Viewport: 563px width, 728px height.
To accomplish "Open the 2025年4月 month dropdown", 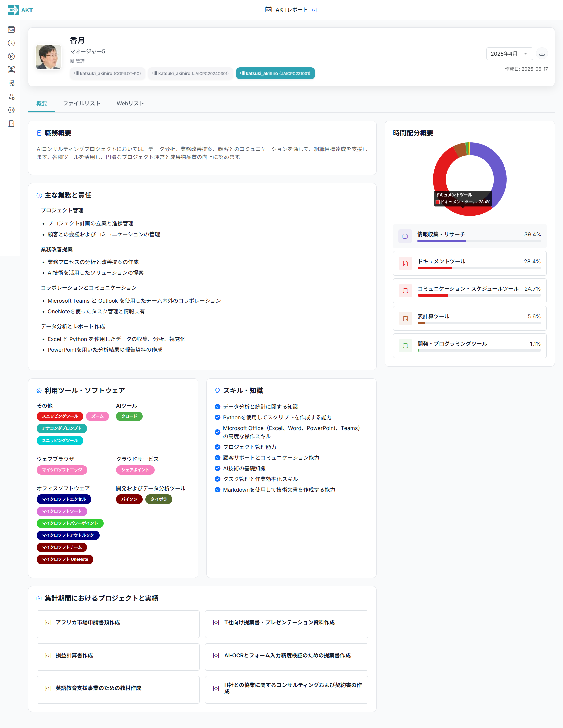I will pyautogui.click(x=509, y=53).
